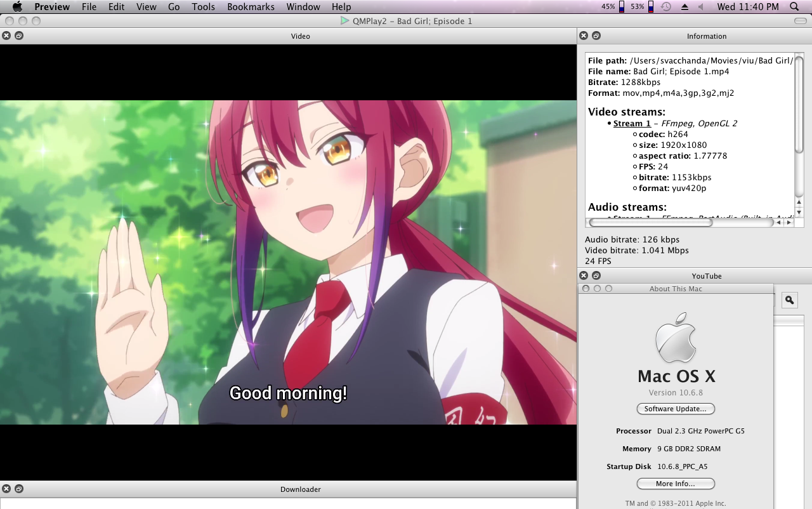Click the More Info... button
Screen dimensions: 812x509
coord(676,484)
